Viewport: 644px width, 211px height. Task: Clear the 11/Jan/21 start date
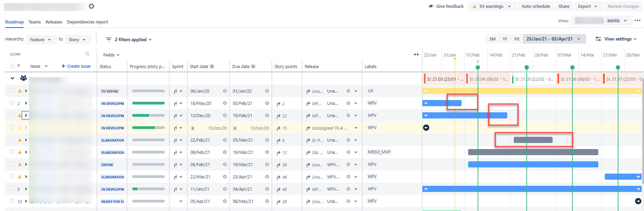pyautogui.click(x=225, y=189)
